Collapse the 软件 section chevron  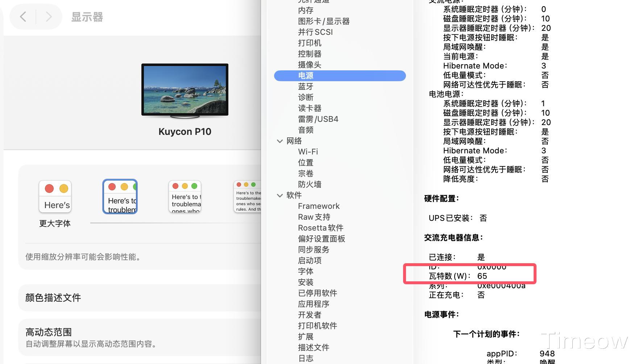[x=280, y=195]
